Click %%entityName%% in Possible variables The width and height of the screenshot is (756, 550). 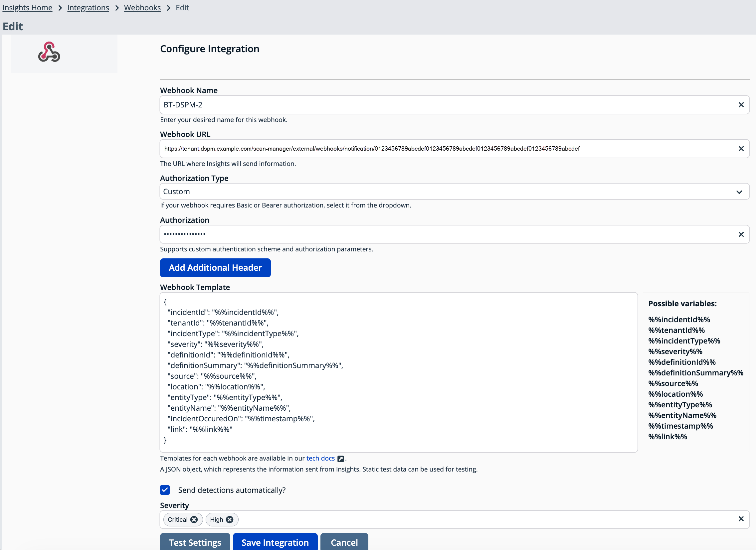point(682,415)
